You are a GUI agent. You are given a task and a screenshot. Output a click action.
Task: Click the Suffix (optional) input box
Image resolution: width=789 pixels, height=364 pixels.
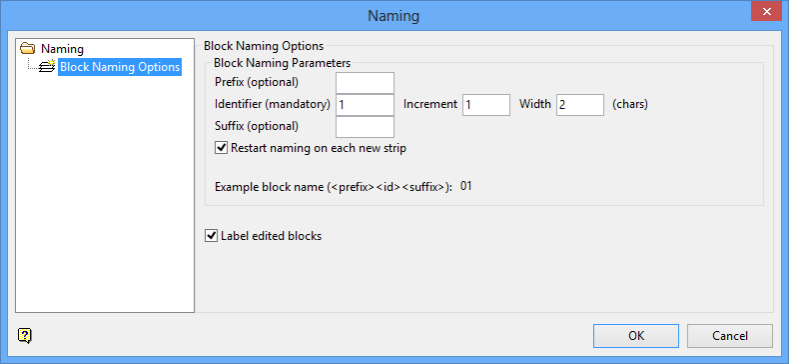[x=365, y=127]
